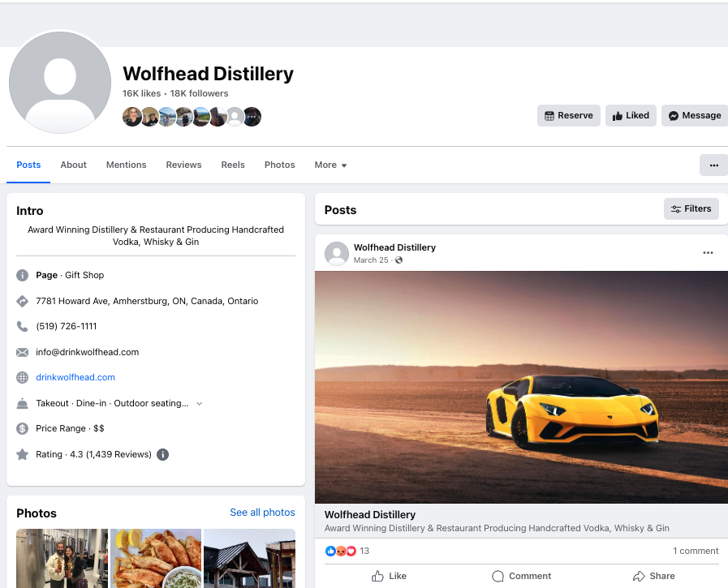
Task: Click the services bell icon
Action: click(x=22, y=403)
